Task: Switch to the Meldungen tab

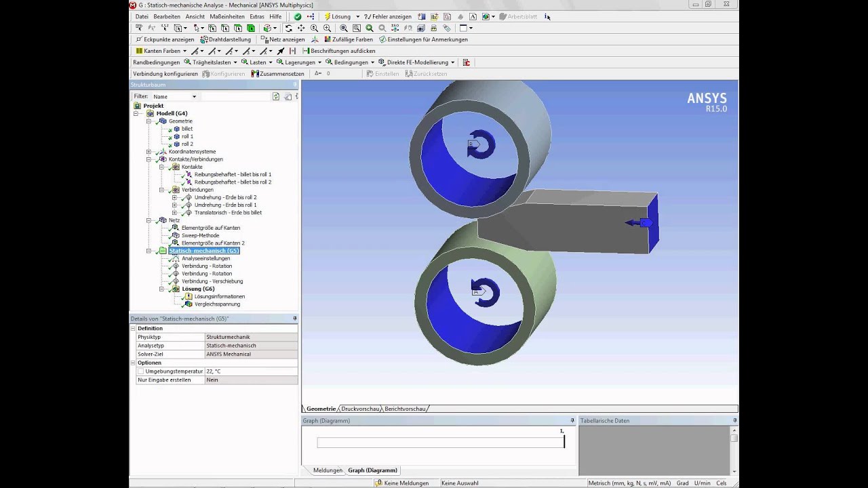Action: coord(328,470)
